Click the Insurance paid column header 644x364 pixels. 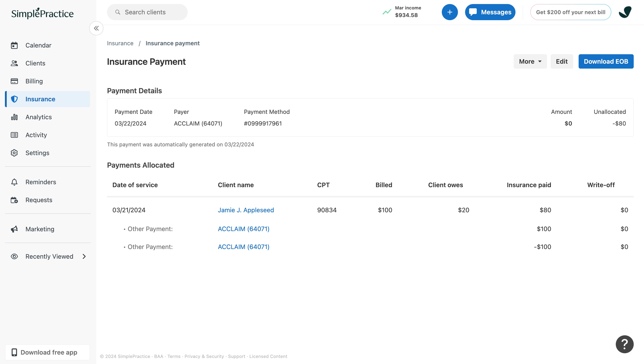pos(529,185)
